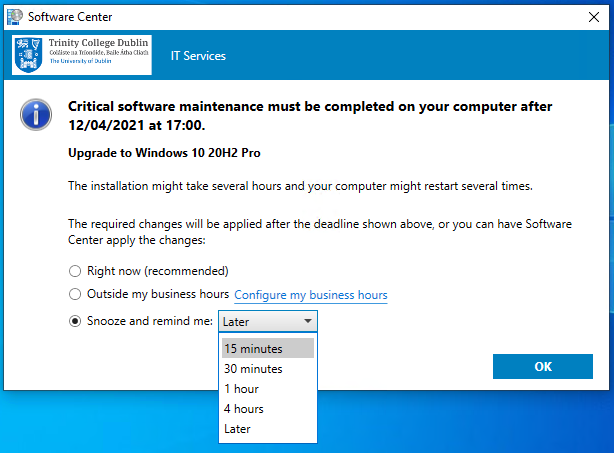Viewport: 614px width, 453px height.
Task: Select Later at bottom of snooze list
Action: click(268, 429)
